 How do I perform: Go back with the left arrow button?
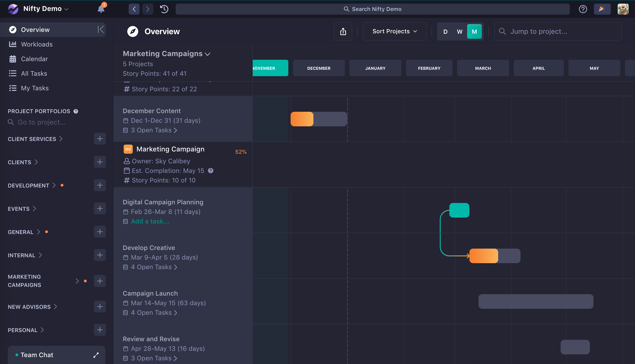coord(134,9)
